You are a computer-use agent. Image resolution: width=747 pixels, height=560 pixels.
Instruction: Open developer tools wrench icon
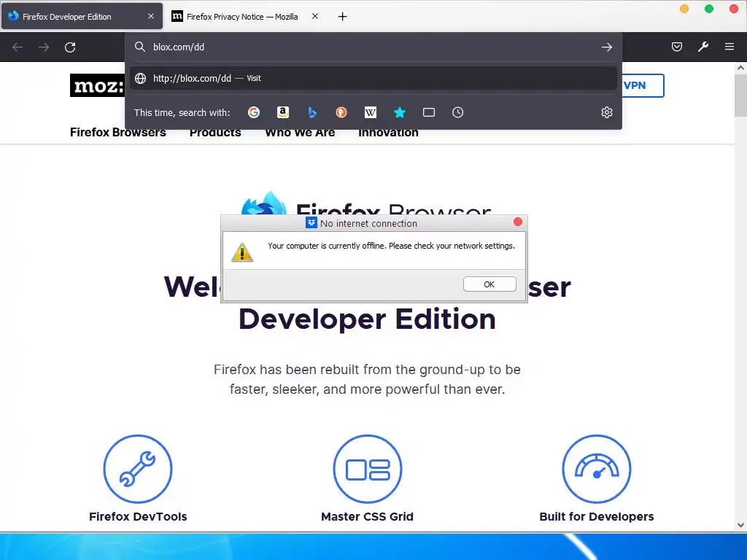click(703, 47)
